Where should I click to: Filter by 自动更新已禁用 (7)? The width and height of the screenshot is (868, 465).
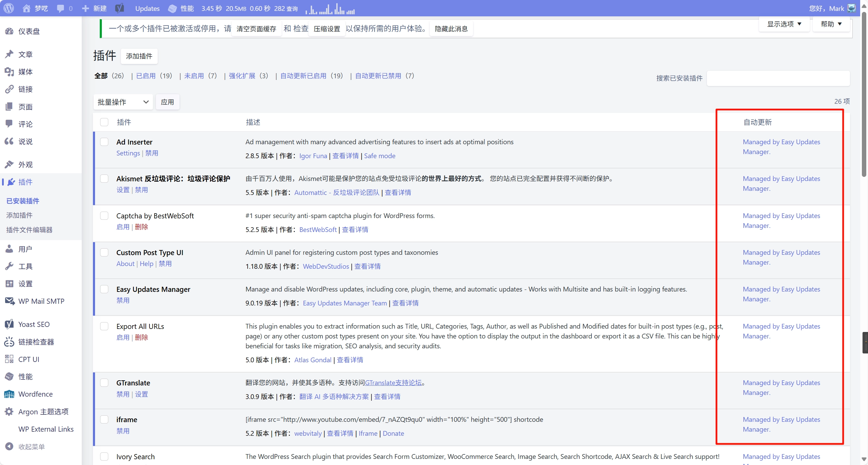click(x=384, y=76)
